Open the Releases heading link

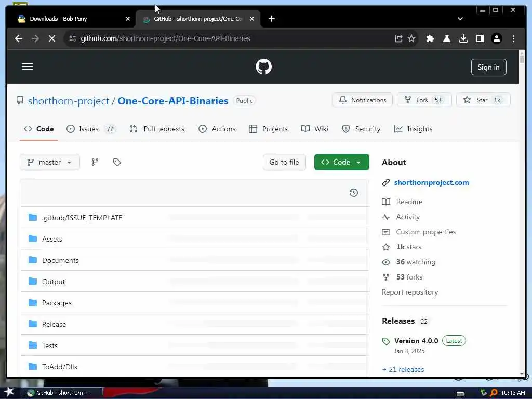tap(398, 321)
